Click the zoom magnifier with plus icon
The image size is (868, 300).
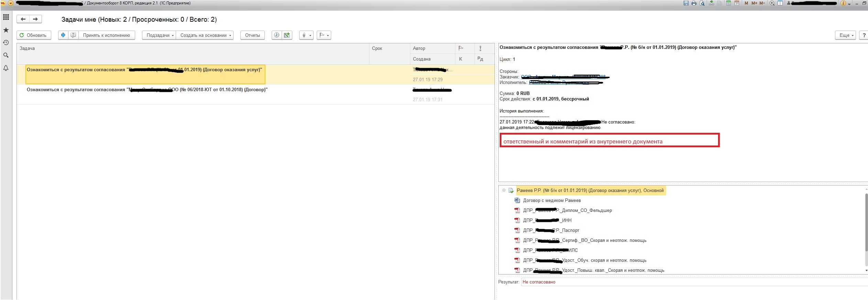772,3
